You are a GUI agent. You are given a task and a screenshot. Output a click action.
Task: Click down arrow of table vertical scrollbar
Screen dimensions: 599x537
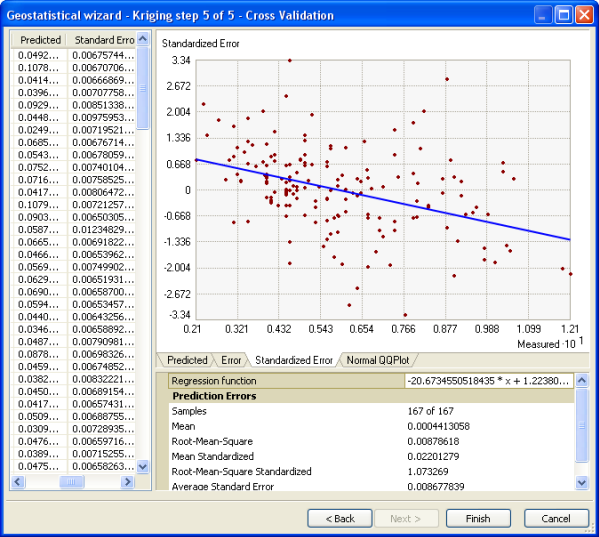coord(142,466)
